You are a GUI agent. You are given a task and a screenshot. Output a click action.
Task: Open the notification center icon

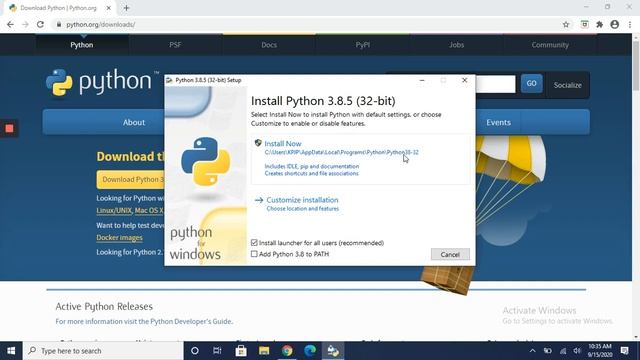(624, 351)
